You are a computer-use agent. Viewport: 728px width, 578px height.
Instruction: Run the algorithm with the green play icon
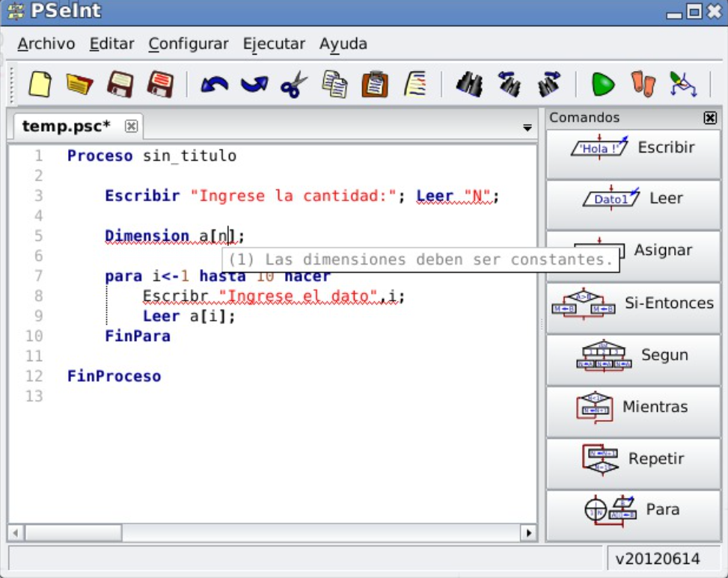pyautogui.click(x=602, y=84)
